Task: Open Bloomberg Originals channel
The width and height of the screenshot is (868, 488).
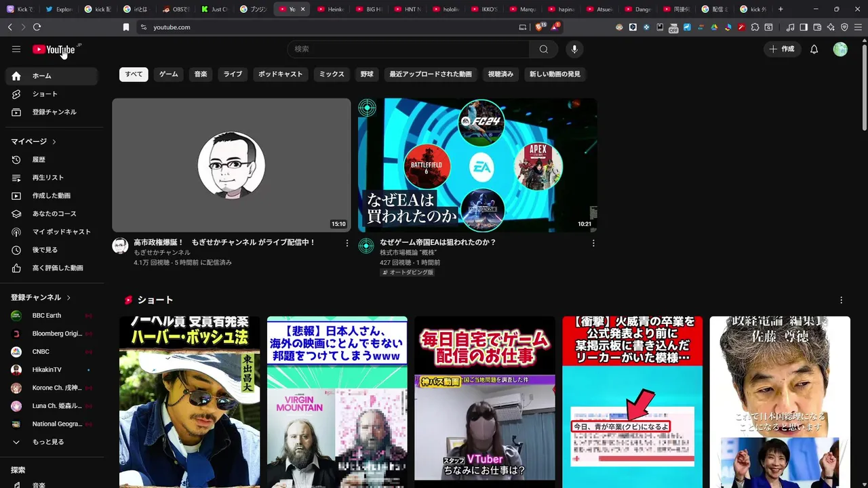Action: (52, 333)
